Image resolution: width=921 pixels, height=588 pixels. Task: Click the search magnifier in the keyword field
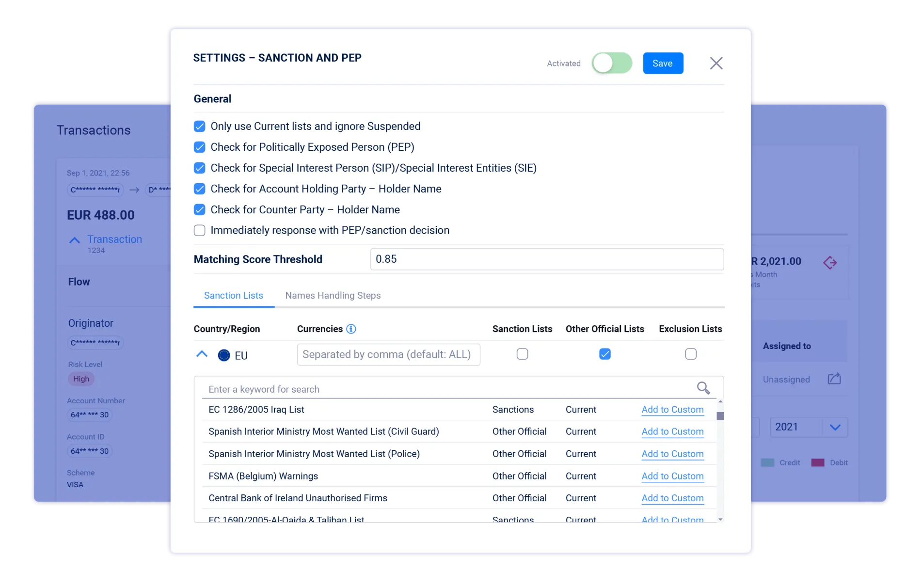pyautogui.click(x=703, y=388)
